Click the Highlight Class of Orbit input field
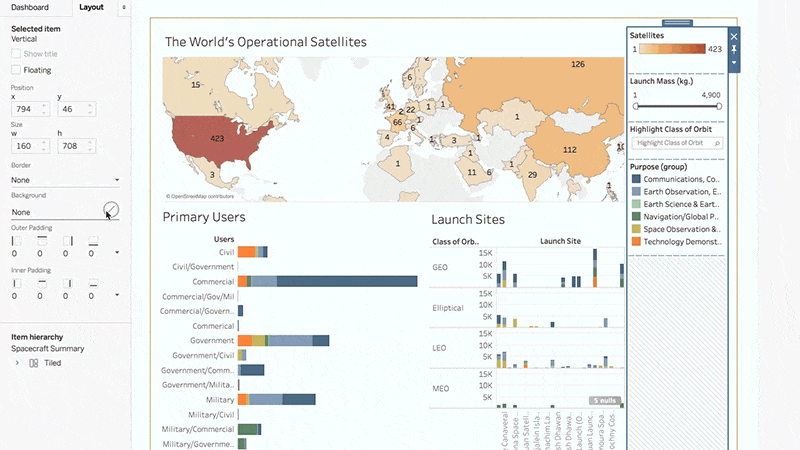The width and height of the screenshot is (800, 450). click(672, 144)
